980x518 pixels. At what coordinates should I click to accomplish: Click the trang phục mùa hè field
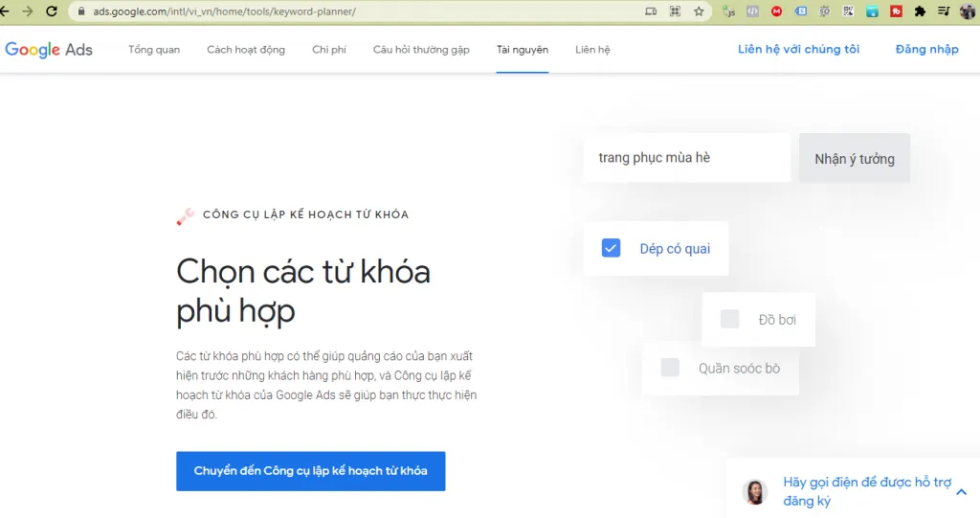tap(687, 158)
